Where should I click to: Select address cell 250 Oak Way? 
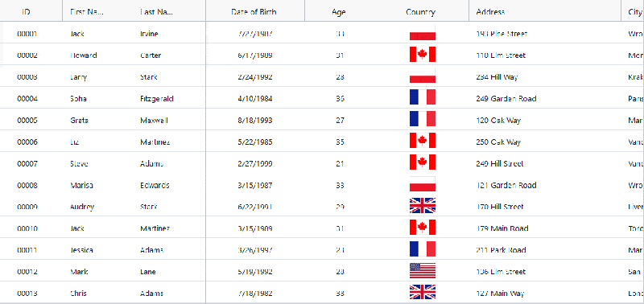[x=498, y=142]
